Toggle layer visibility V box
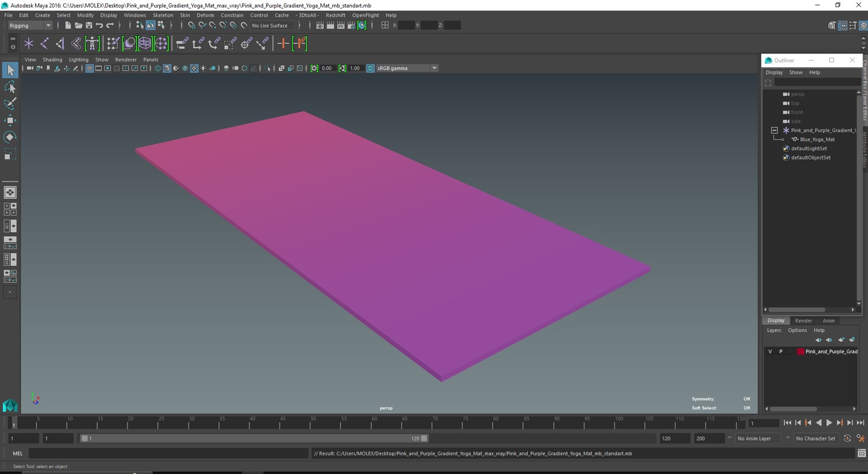 [x=770, y=351]
